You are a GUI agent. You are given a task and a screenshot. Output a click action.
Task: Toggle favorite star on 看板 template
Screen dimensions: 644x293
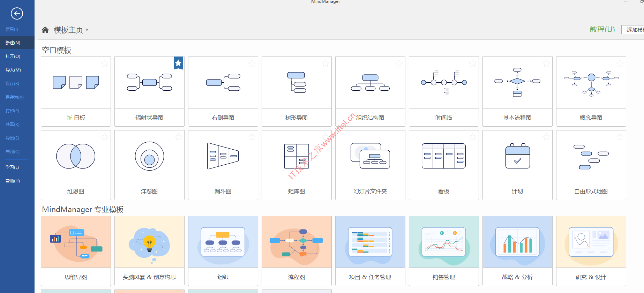click(x=473, y=137)
